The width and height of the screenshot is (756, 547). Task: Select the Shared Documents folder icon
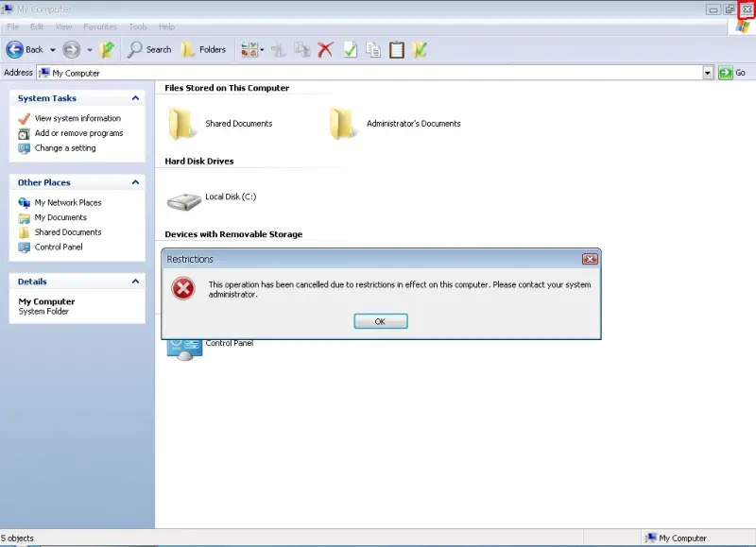181,125
